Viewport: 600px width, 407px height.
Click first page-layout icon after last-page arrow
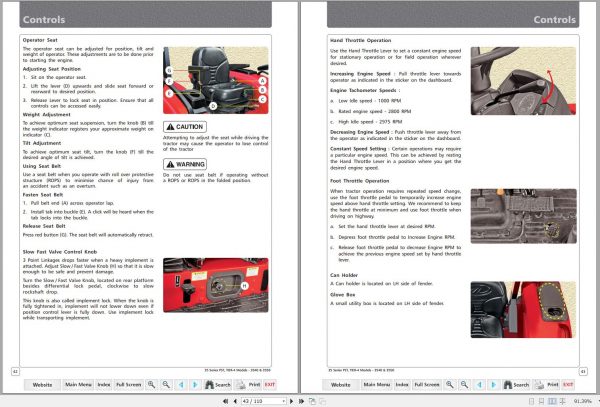pyautogui.click(x=312, y=401)
